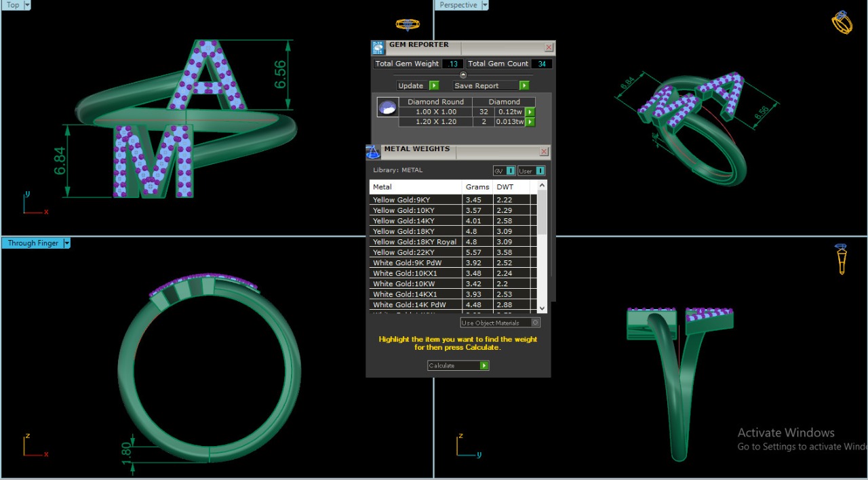Click green arrow for 1.00 X 1.00 diamond row
The image size is (868, 480).
tap(530, 112)
